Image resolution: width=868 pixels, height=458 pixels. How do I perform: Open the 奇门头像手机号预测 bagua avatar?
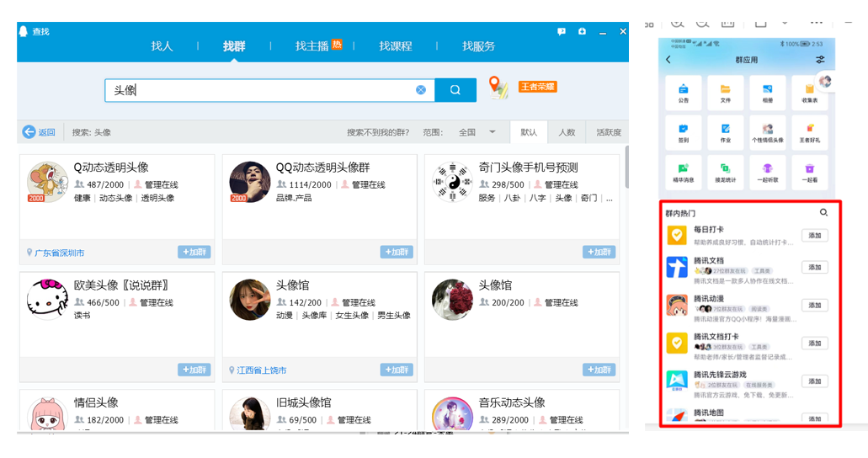click(452, 182)
